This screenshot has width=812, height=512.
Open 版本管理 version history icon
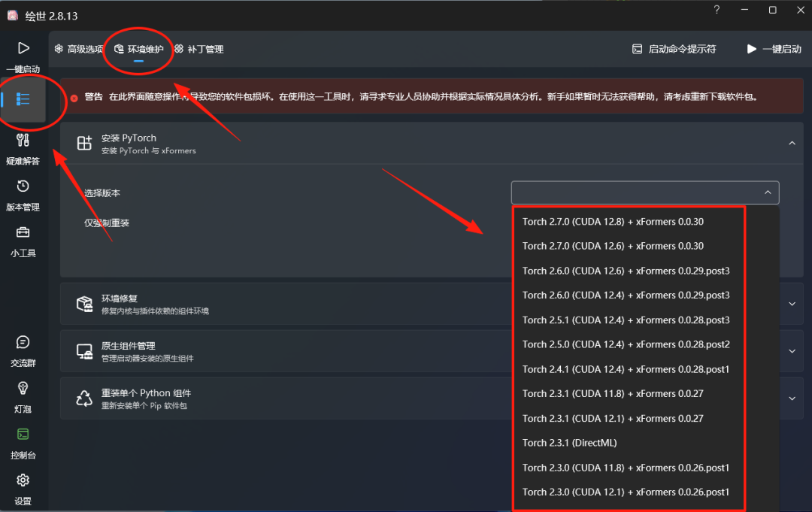[x=23, y=186]
